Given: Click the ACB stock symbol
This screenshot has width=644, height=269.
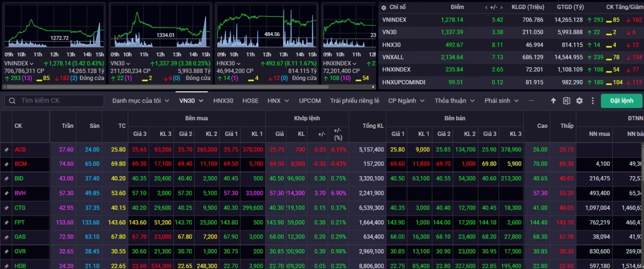Looking at the screenshot, I should [x=20, y=149].
